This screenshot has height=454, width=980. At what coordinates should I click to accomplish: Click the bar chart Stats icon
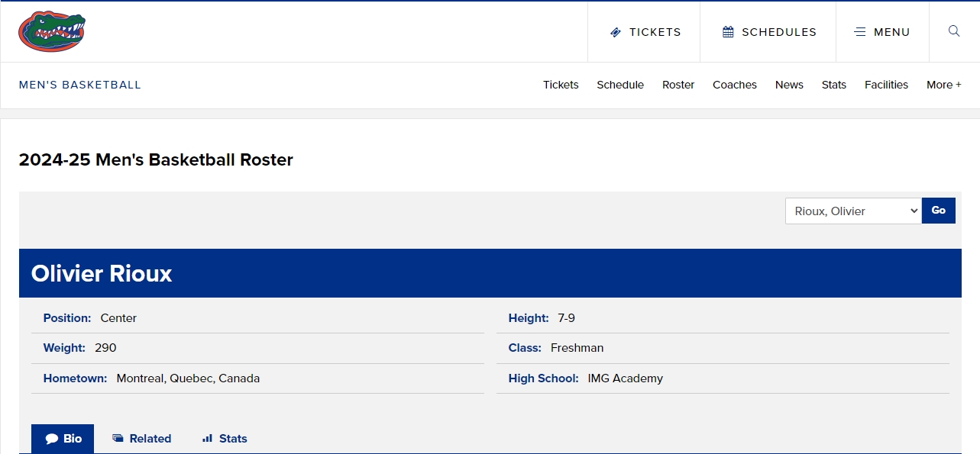click(207, 438)
